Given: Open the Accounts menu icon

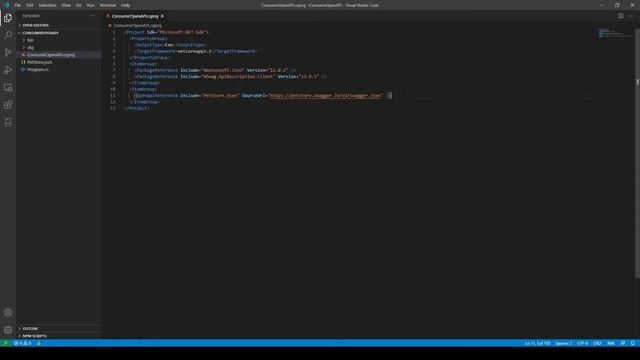Looking at the screenshot, I should click(x=8, y=313).
